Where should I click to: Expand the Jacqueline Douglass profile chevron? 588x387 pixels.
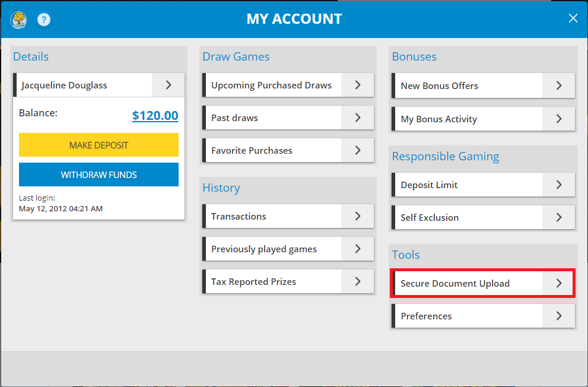[x=167, y=85]
